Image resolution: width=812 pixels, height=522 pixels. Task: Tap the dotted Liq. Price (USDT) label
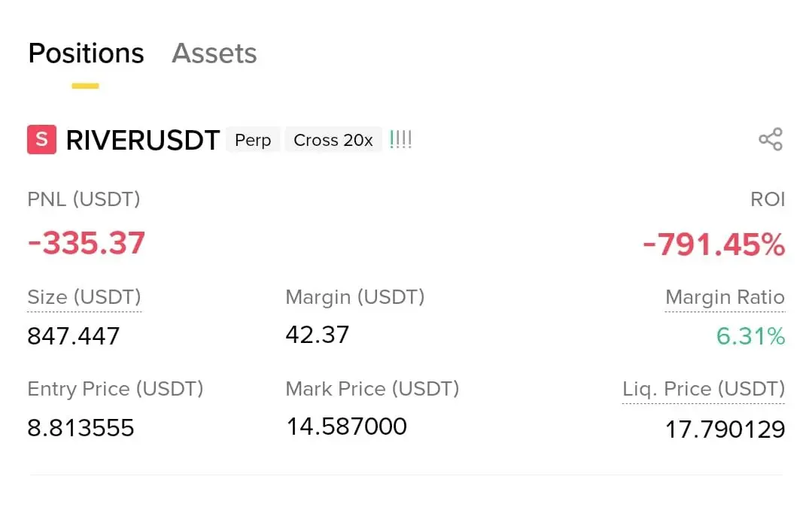703,389
